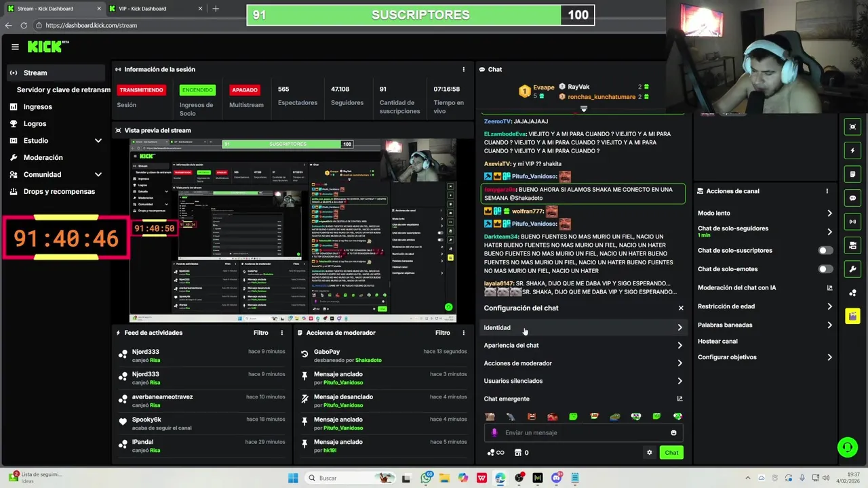Click averbaneameotravez in the activity feed
Screen dimensions: 868x488
163,396
